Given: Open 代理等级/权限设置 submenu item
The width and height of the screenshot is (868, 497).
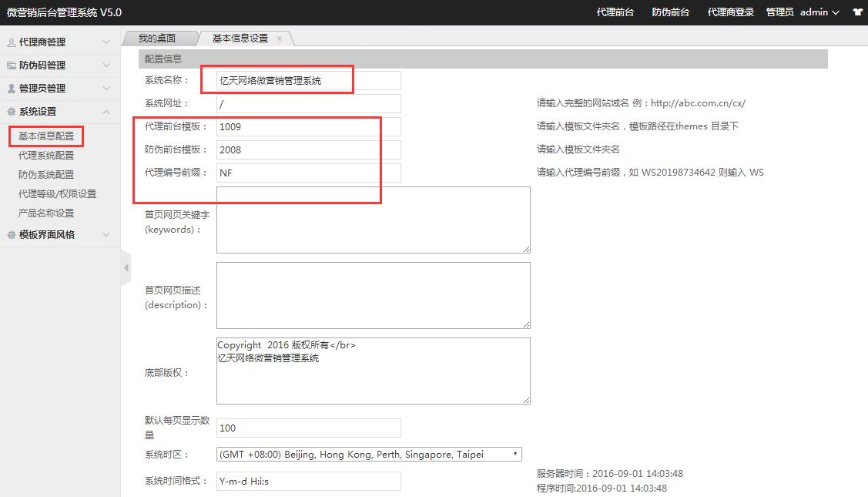Looking at the screenshot, I should pyautogui.click(x=57, y=194).
